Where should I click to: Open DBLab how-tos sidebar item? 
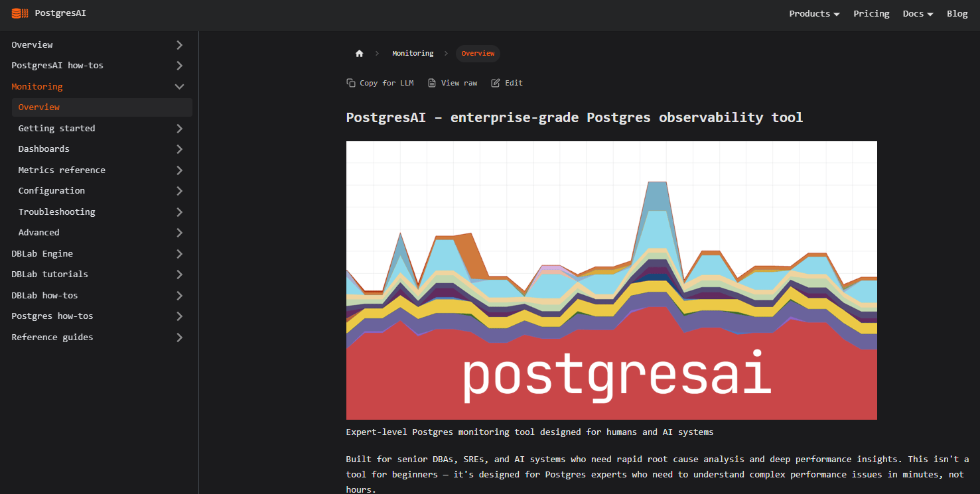(44, 296)
